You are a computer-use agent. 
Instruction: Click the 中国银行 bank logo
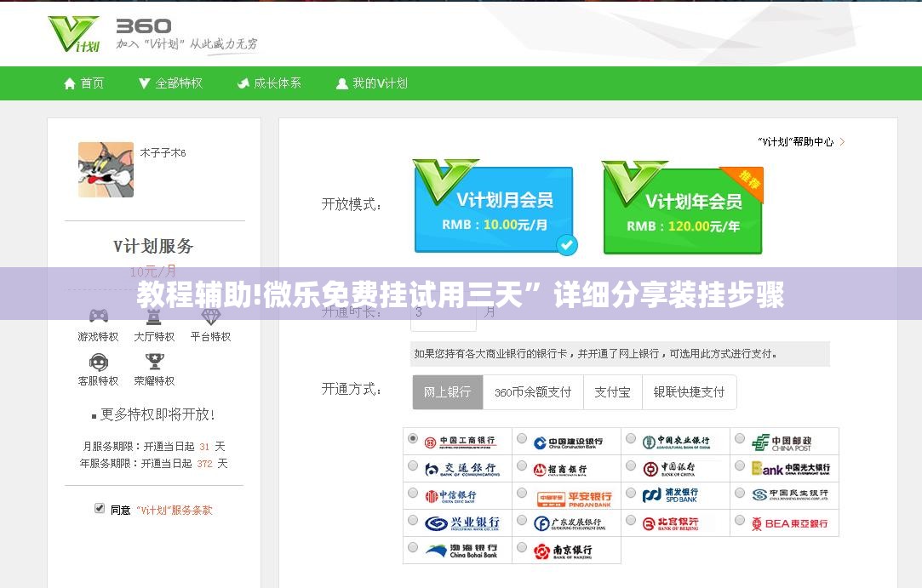click(669, 469)
